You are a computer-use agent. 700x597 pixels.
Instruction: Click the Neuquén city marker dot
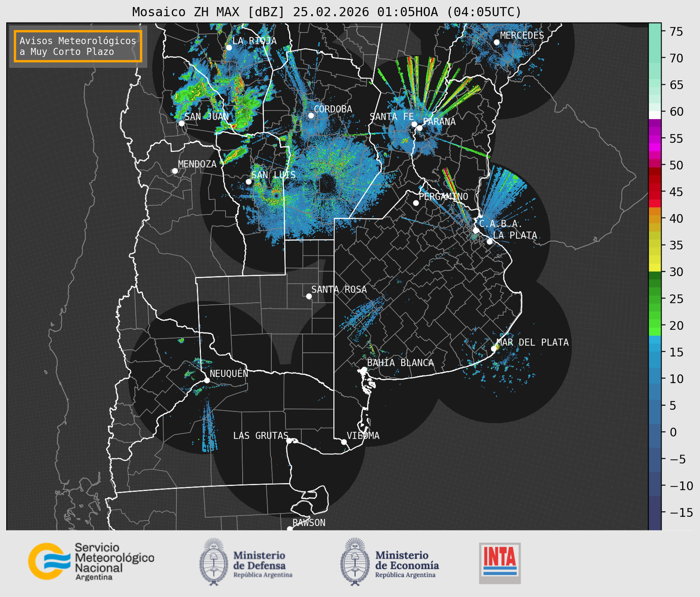coord(207,380)
